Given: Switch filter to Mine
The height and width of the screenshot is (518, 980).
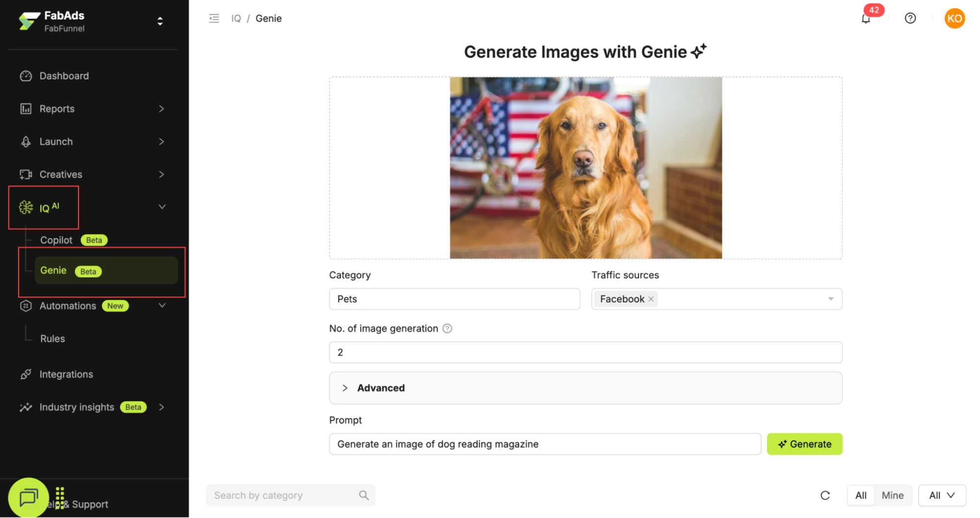Looking at the screenshot, I should 892,495.
